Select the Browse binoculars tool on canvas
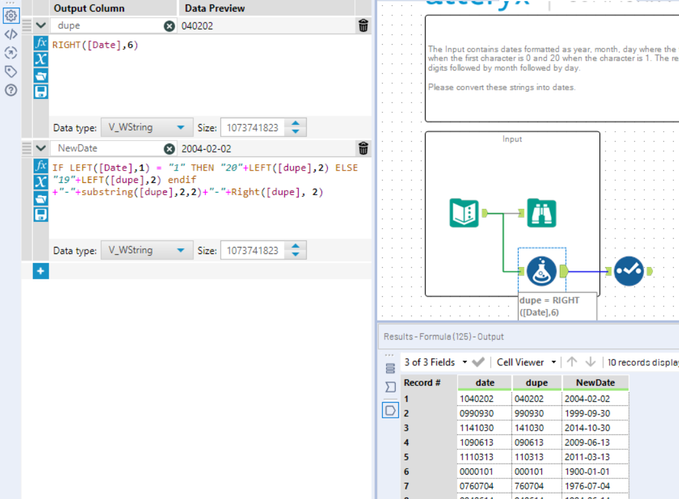The height and width of the screenshot is (499, 679). [x=541, y=213]
